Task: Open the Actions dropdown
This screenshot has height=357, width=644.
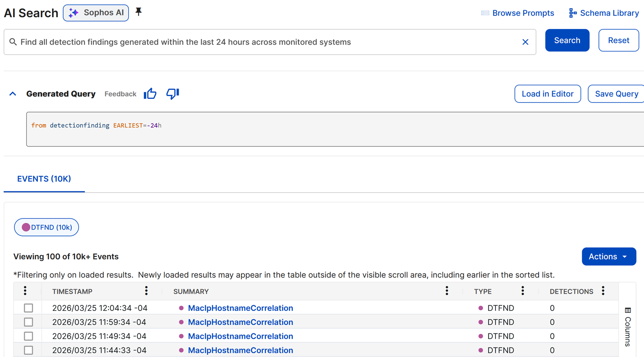Action: tap(609, 256)
